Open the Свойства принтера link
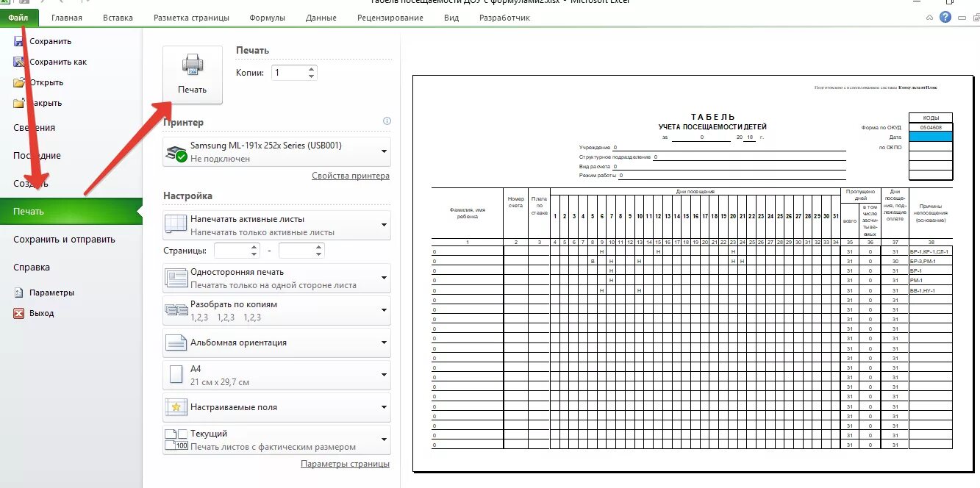The width and height of the screenshot is (980, 488). click(351, 176)
